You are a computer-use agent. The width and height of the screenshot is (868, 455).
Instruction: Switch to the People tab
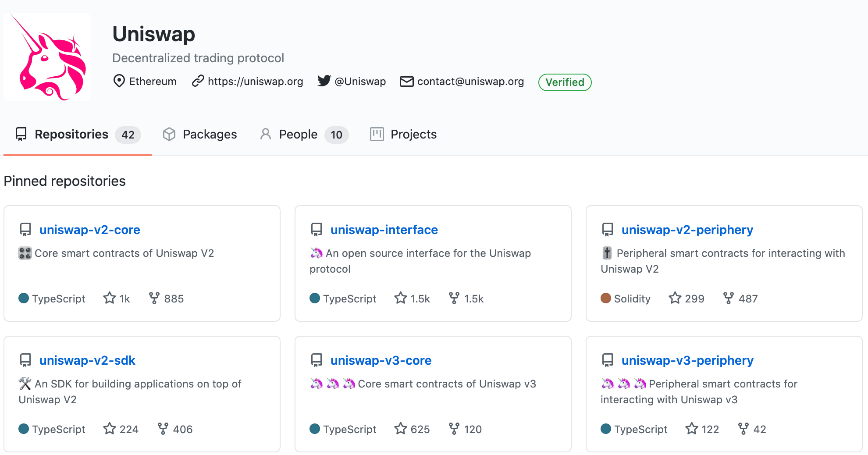304,134
